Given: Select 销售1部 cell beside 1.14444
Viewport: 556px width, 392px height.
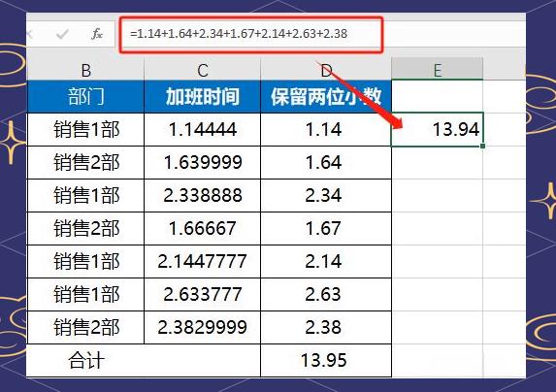Looking at the screenshot, I should pos(85,129).
